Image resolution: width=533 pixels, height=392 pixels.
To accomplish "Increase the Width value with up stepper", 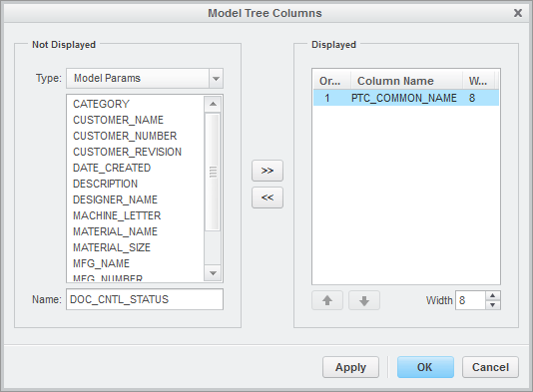I will pos(493,295).
